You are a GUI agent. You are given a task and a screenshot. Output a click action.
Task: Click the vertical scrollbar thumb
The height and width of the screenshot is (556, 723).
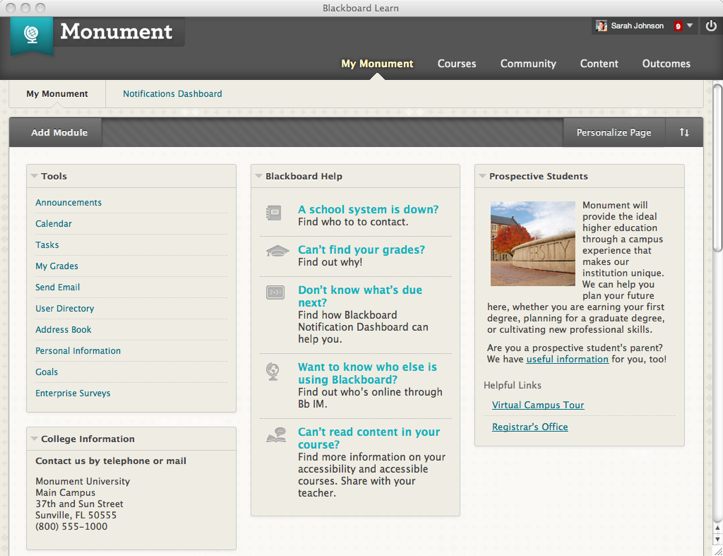(x=717, y=168)
